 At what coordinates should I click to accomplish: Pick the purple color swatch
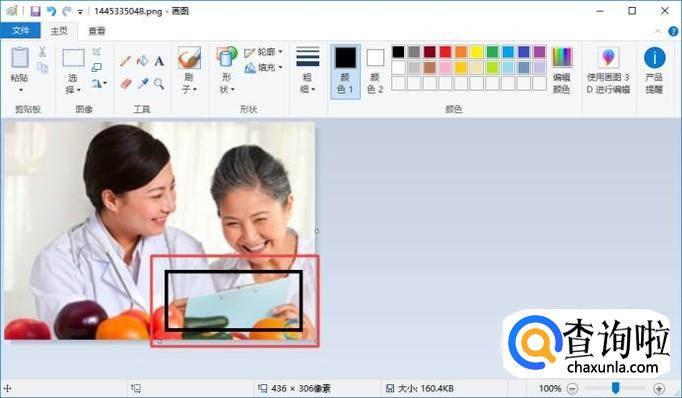pos(539,52)
